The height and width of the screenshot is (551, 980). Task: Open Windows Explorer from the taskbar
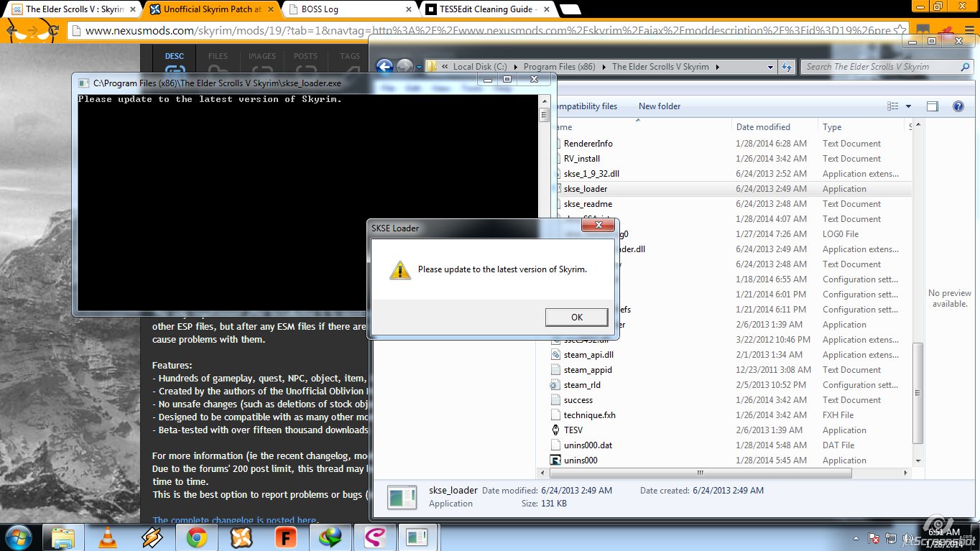[63, 537]
